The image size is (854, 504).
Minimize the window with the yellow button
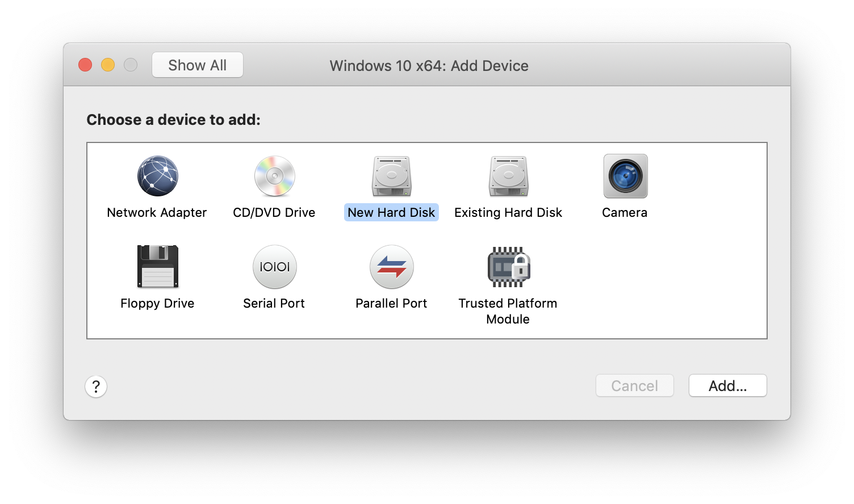108,65
